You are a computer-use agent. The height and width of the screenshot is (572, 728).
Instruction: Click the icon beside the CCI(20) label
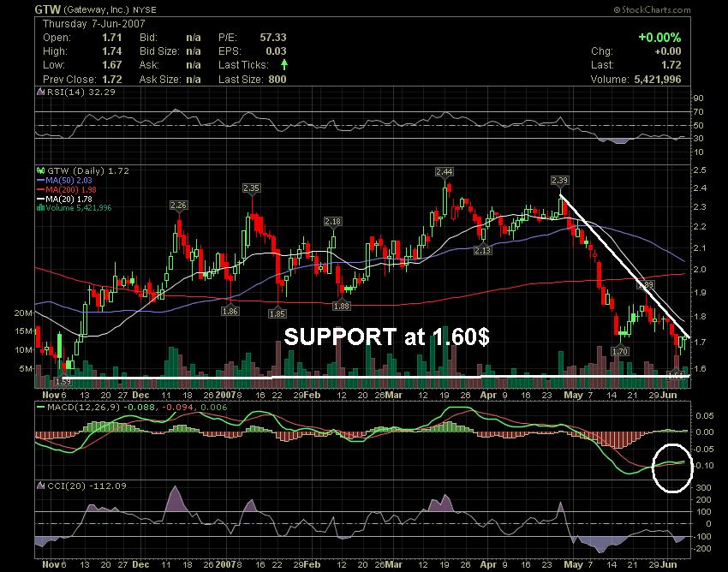coord(41,486)
